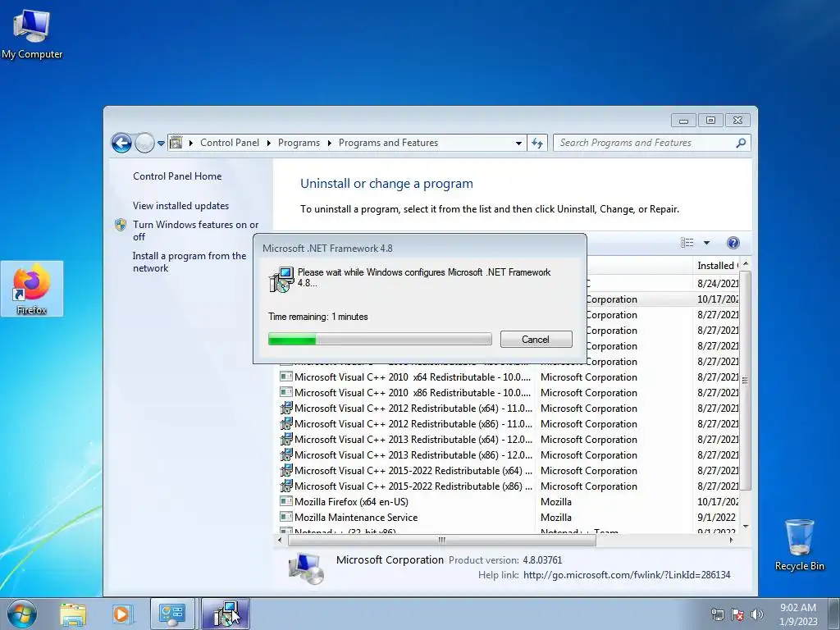Select the Mozilla Maintenance Service name text

point(356,517)
